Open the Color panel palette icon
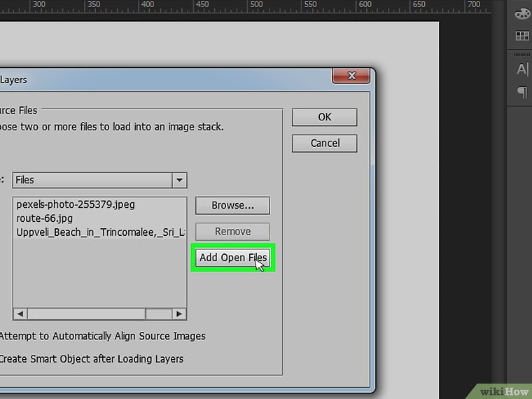 521,14
